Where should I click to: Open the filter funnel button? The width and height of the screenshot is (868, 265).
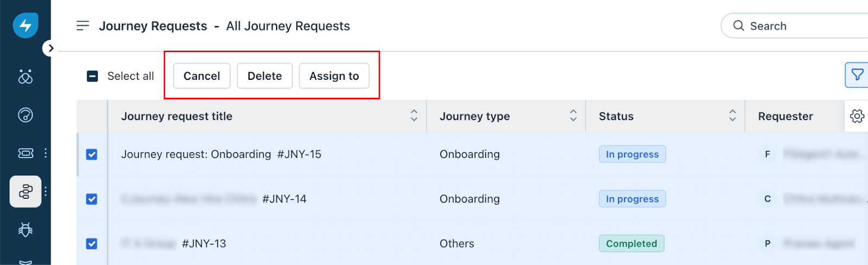tap(857, 75)
